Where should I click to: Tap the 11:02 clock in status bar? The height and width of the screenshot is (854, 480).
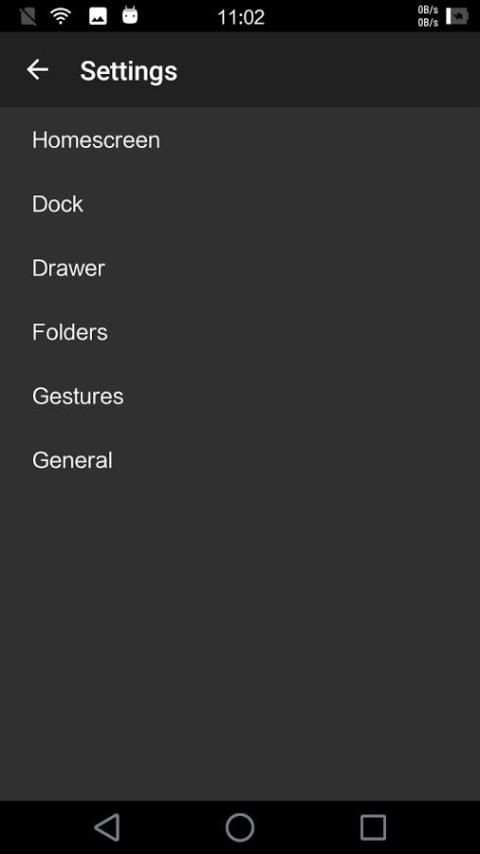(241, 17)
